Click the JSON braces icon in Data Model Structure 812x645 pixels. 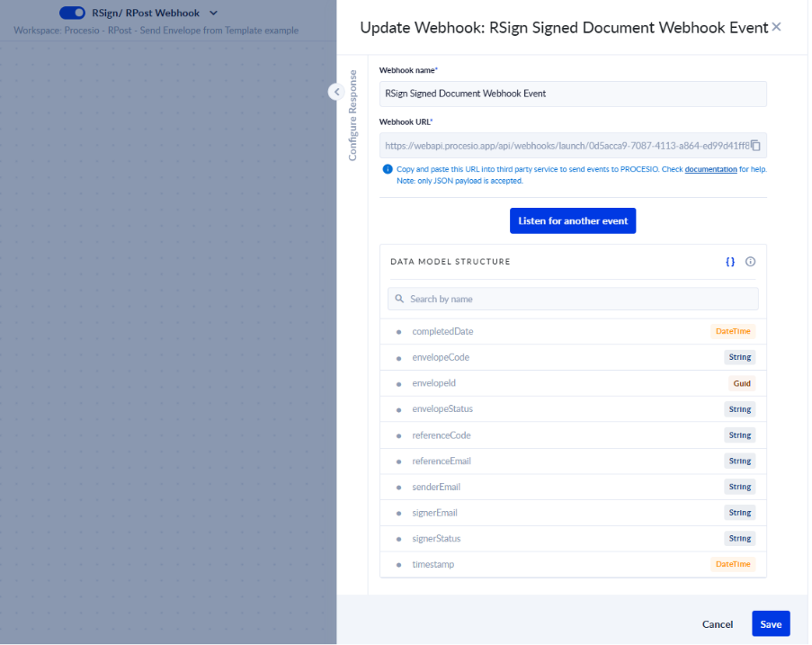pyautogui.click(x=730, y=262)
